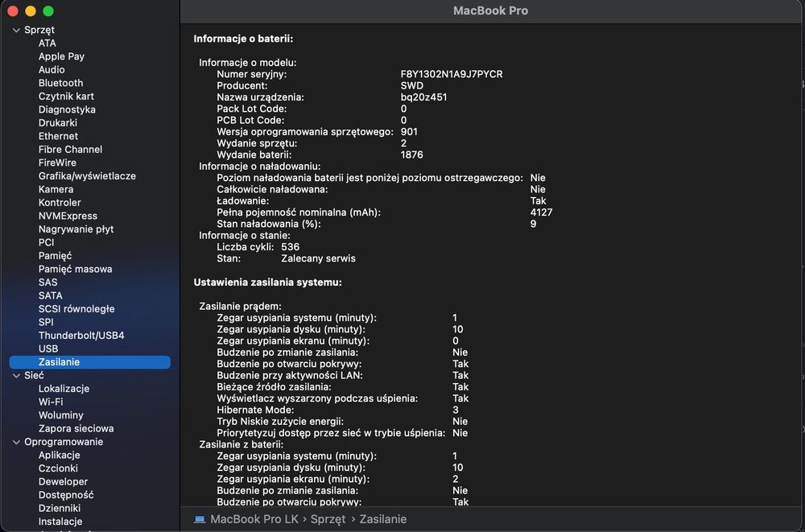Click the Producent value SWD
The width and height of the screenshot is (805, 532).
(411, 86)
